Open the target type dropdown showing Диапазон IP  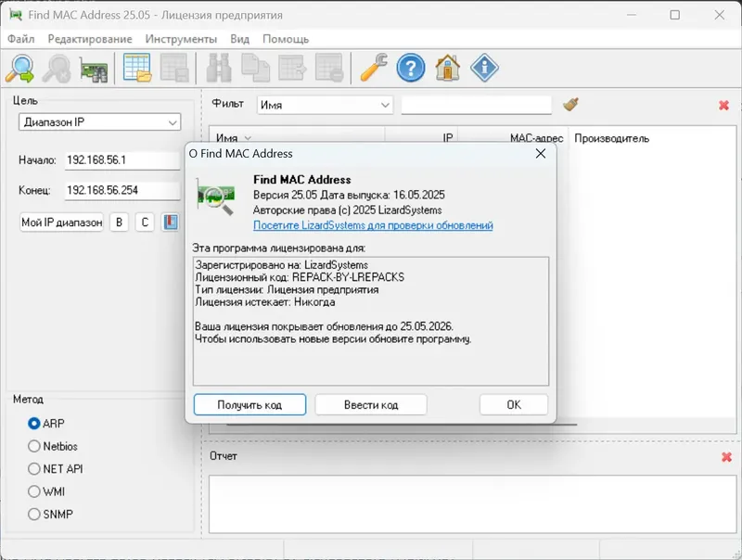point(99,121)
